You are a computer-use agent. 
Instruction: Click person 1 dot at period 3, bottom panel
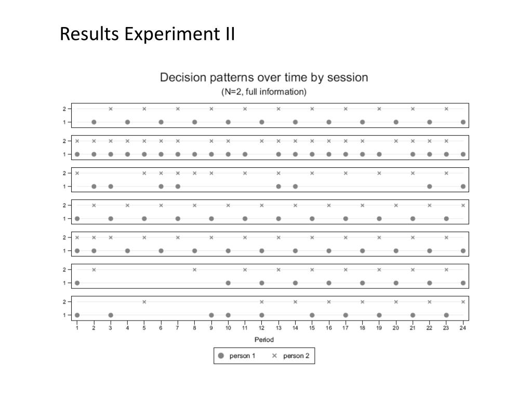coord(111,315)
